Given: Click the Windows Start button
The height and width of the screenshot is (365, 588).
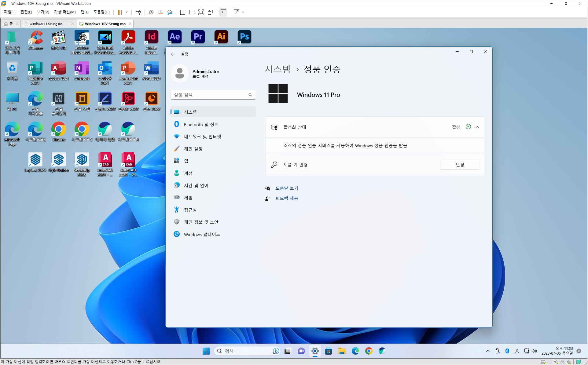Looking at the screenshot, I should click(x=206, y=351).
